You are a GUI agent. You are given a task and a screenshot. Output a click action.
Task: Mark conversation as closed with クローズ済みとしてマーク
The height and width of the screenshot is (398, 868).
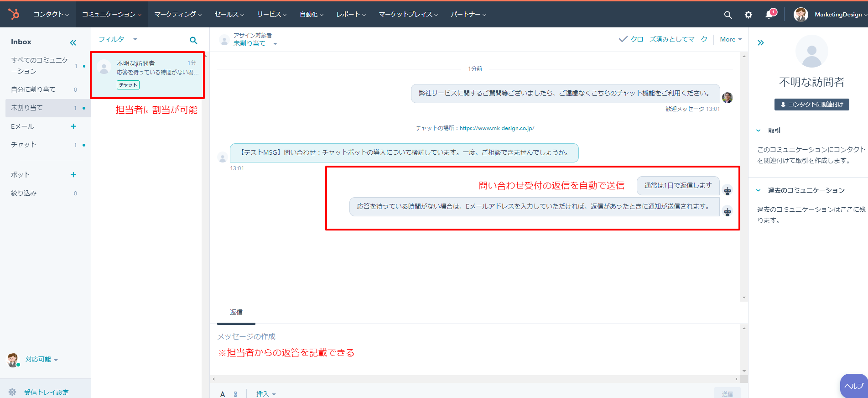pyautogui.click(x=663, y=39)
